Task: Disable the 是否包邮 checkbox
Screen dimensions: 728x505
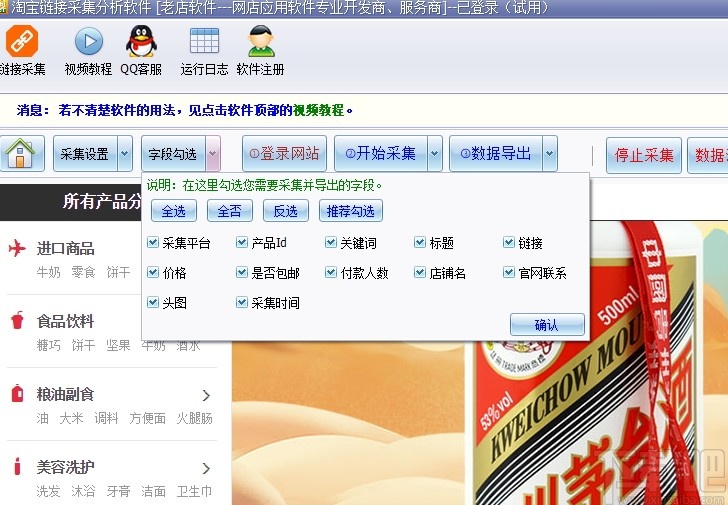Action: (241, 272)
